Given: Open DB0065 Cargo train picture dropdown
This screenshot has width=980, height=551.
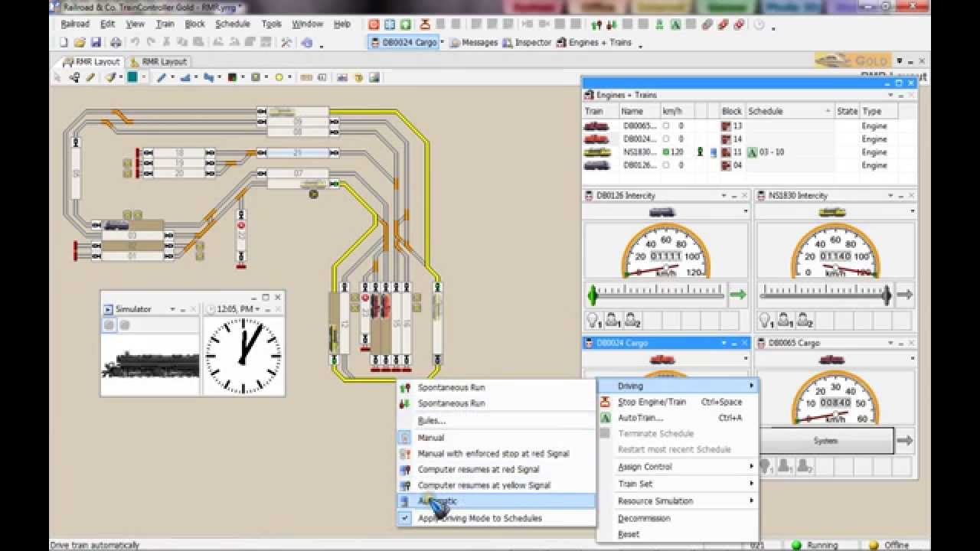Looking at the screenshot, I should 912,359.
